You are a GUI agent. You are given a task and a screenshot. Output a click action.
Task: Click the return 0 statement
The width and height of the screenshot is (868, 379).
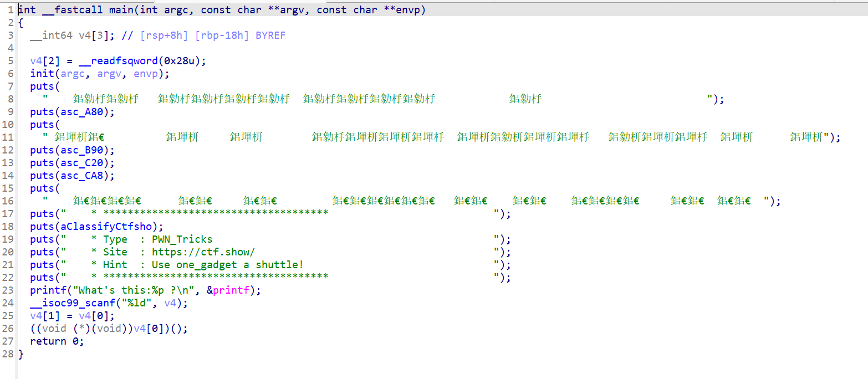pyautogui.click(x=57, y=341)
